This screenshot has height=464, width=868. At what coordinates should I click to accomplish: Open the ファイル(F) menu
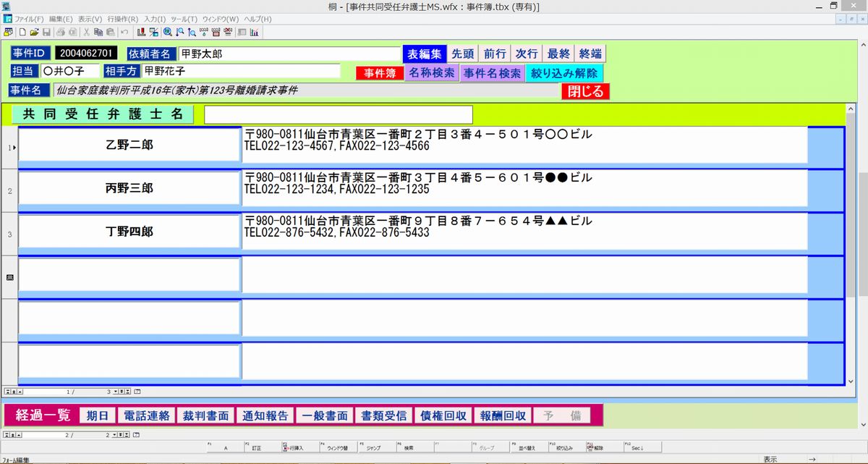click(x=30, y=19)
